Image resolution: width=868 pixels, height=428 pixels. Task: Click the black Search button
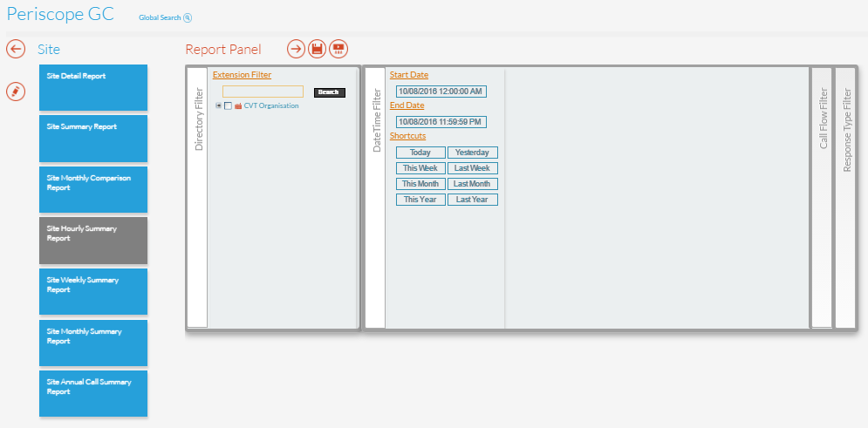pos(330,92)
